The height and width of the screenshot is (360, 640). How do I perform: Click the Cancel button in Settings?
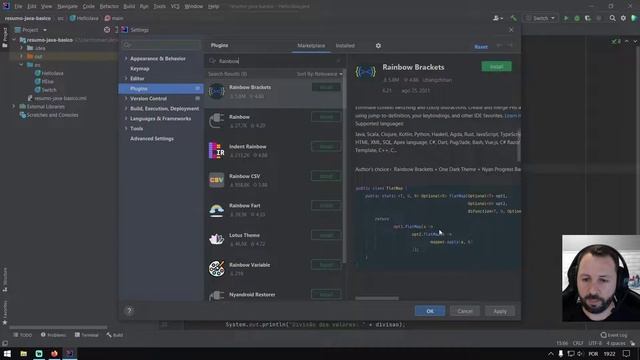coord(465,311)
